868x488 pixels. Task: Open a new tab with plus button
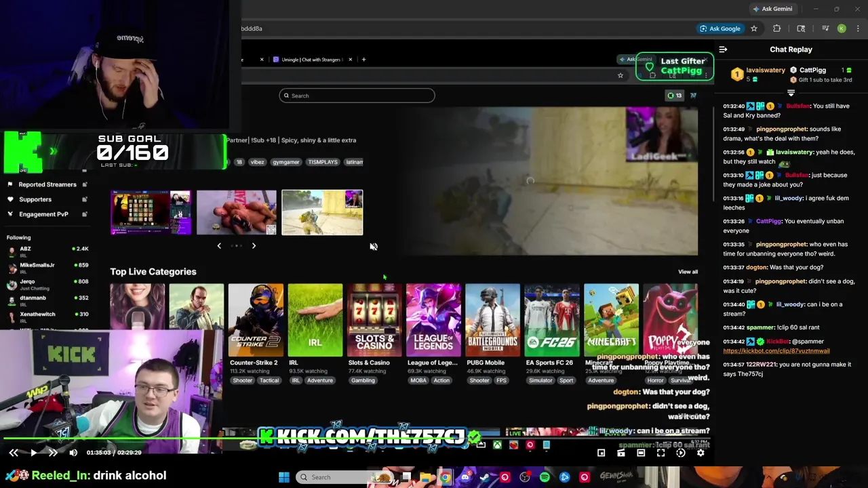click(363, 60)
